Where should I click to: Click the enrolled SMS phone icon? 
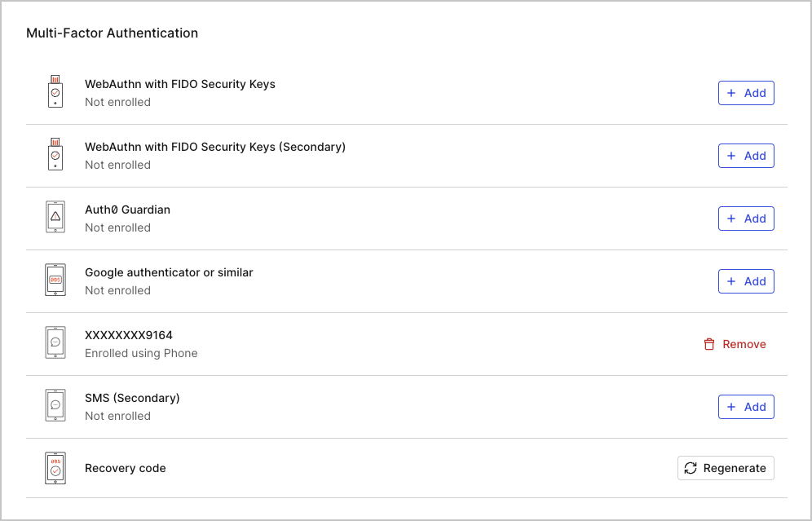pyautogui.click(x=55, y=343)
